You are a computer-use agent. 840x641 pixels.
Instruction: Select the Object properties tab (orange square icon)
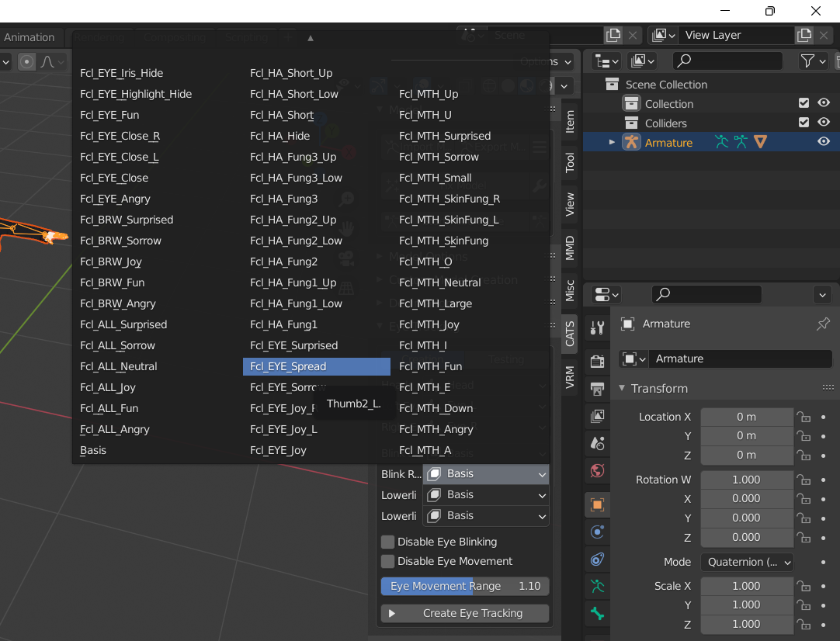click(x=597, y=504)
